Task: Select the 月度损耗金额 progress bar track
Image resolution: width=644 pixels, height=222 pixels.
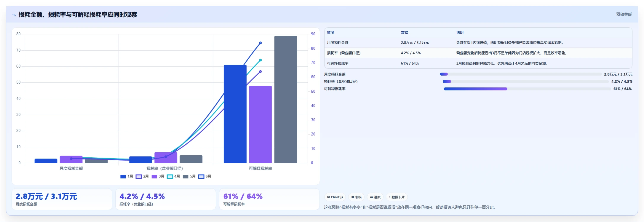Action: point(521,74)
